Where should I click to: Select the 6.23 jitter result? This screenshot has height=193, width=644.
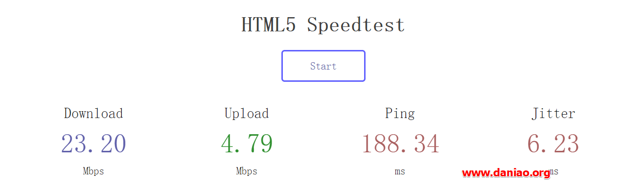click(x=553, y=144)
